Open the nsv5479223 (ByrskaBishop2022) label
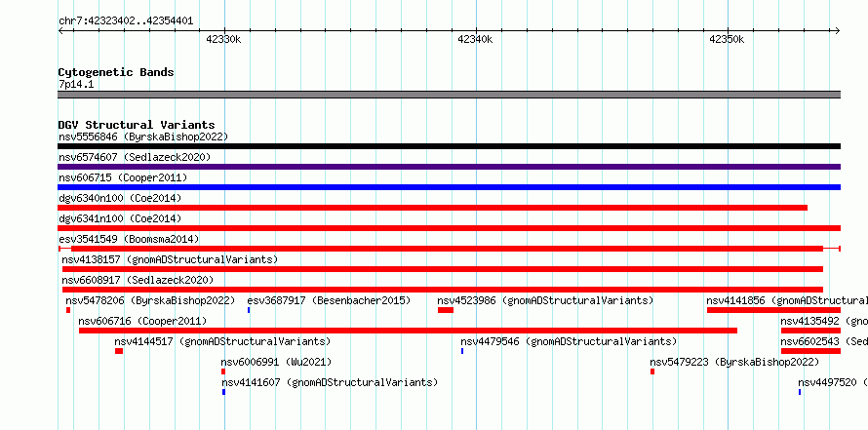Viewport: 868px width, 430px height. click(x=734, y=362)
